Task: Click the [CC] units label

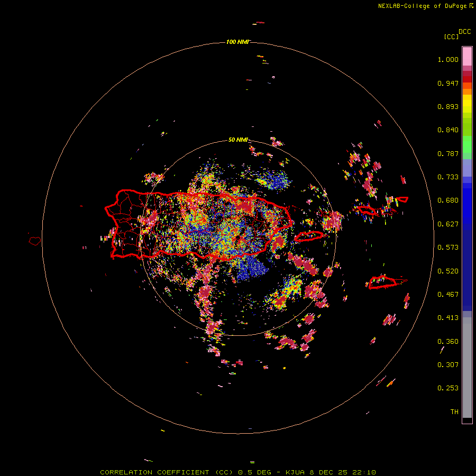Action: click(451, 36)
